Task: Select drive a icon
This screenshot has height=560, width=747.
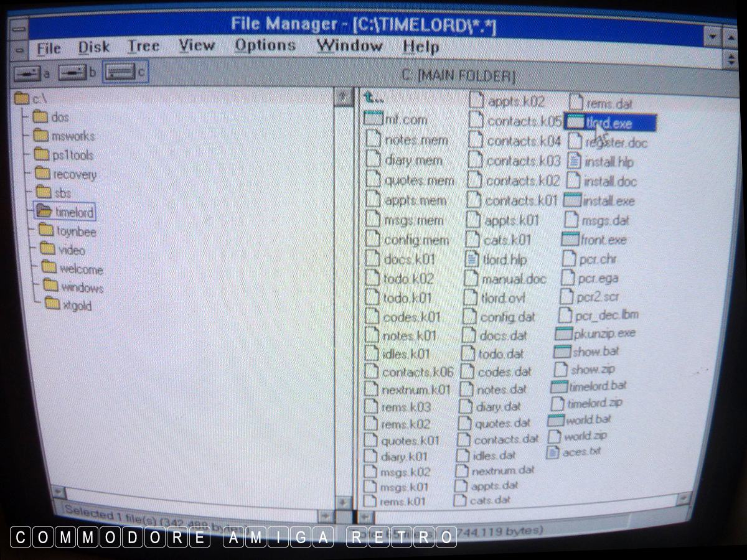Action: 27,73
